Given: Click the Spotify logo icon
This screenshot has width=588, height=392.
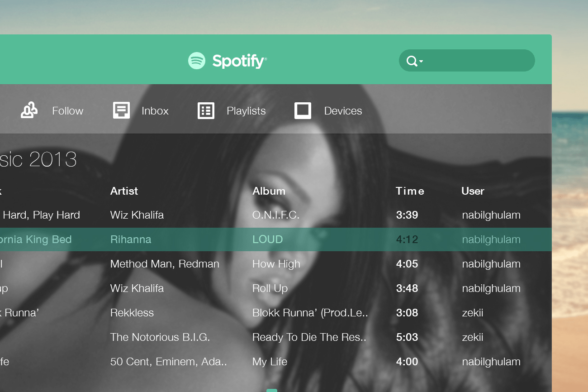Looking at the screenshot, I should 197,61.
